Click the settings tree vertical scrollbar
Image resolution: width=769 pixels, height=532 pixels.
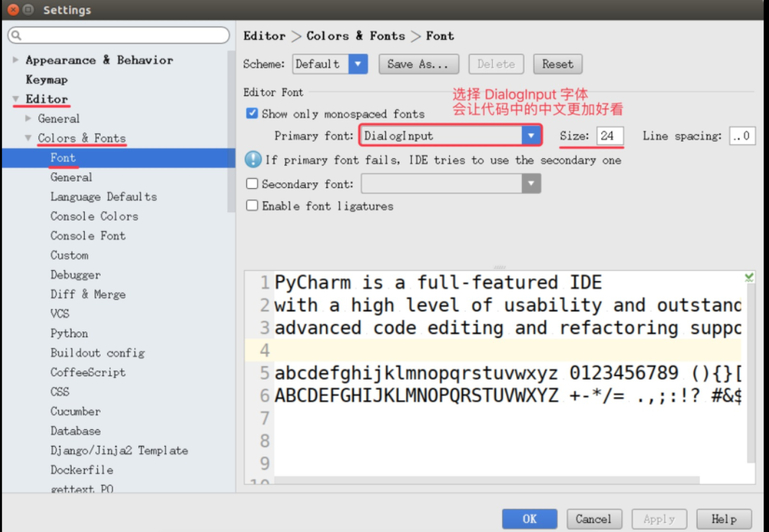pyautogui.click(x=231, y=131)
